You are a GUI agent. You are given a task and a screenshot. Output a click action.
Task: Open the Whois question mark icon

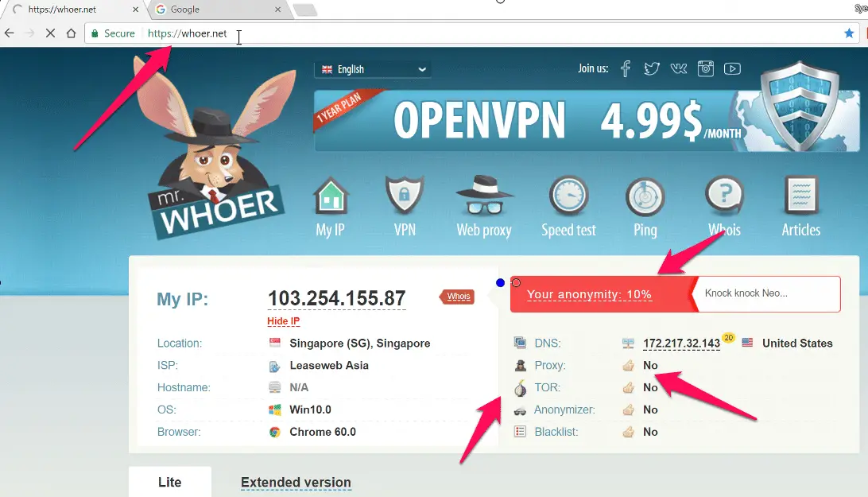click(725, 195)
